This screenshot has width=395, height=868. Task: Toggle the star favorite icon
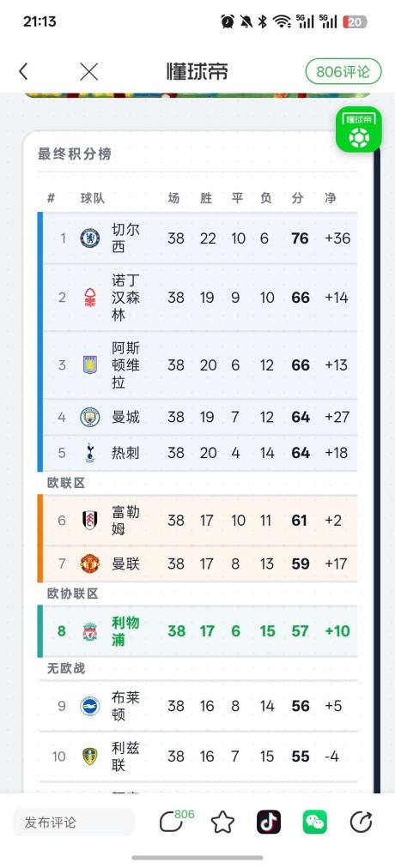coord(222,822)
